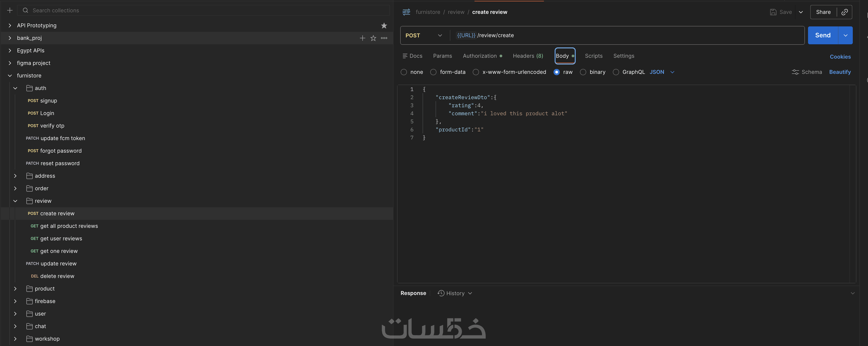Click the filled star next to API Prototyping

[384, 26]
